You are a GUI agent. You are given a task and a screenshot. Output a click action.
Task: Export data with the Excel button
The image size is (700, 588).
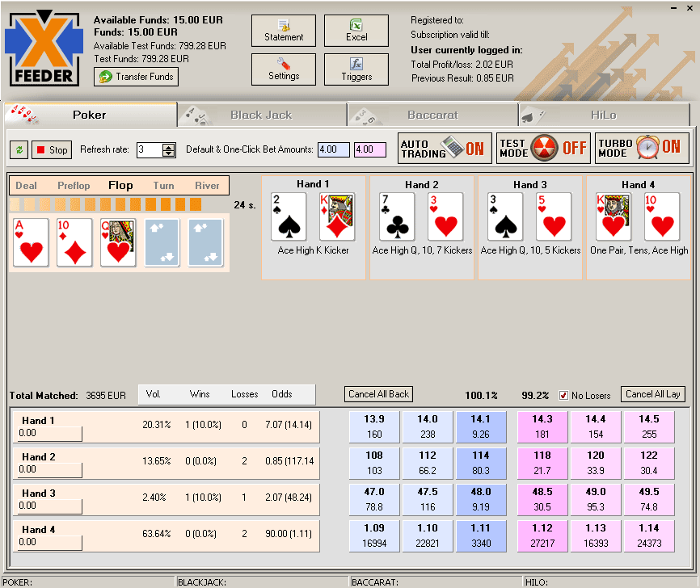[356, 31]
